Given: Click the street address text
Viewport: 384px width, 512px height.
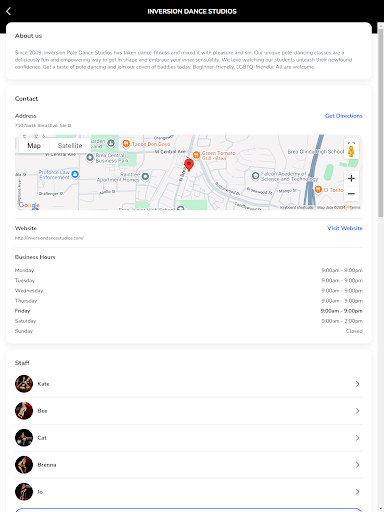Looking at the screenshot, I should pos(43,125).
